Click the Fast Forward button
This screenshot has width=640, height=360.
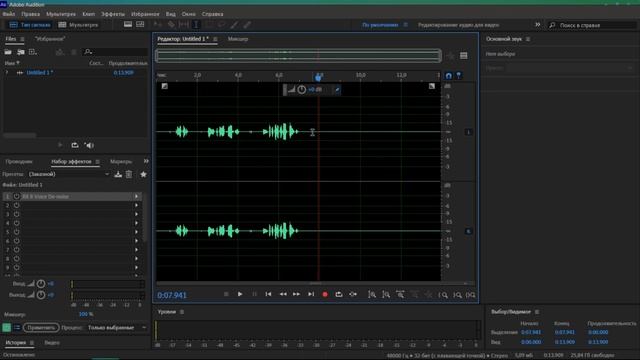(x=296, y=294)
